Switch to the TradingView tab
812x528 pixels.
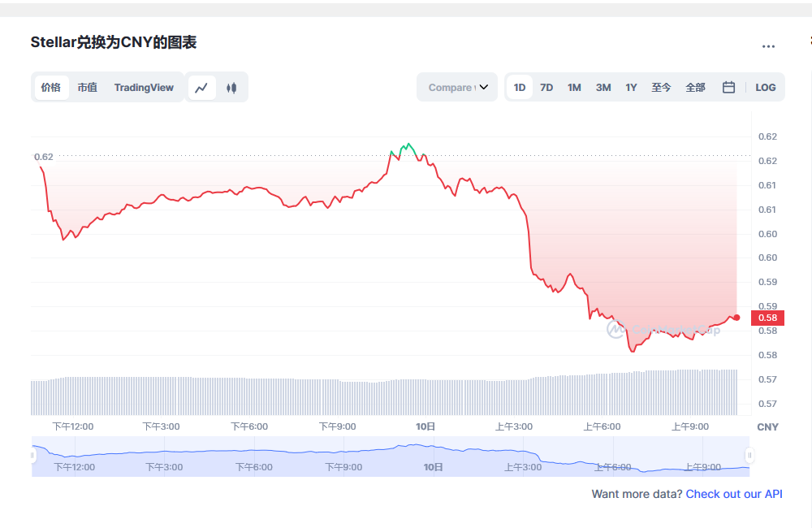(x=144, y=88)
